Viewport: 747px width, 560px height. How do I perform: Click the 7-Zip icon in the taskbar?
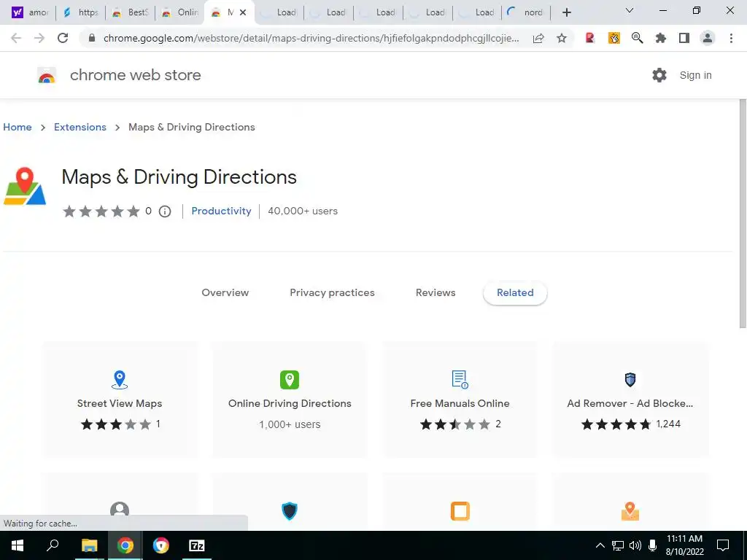(x=197, y=545)
